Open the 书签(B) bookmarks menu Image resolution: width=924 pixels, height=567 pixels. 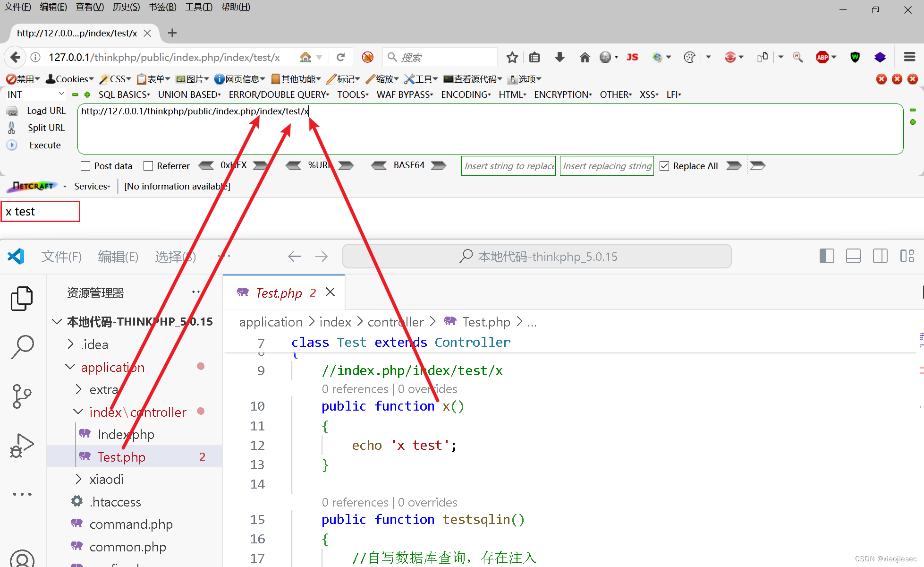pyautogui.click(x=162, y=7)
